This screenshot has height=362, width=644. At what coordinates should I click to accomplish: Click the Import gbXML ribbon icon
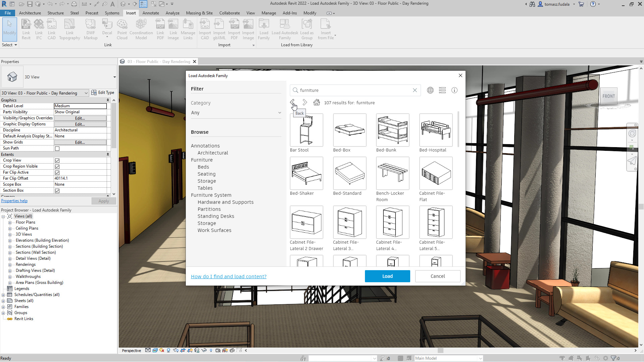219,29
